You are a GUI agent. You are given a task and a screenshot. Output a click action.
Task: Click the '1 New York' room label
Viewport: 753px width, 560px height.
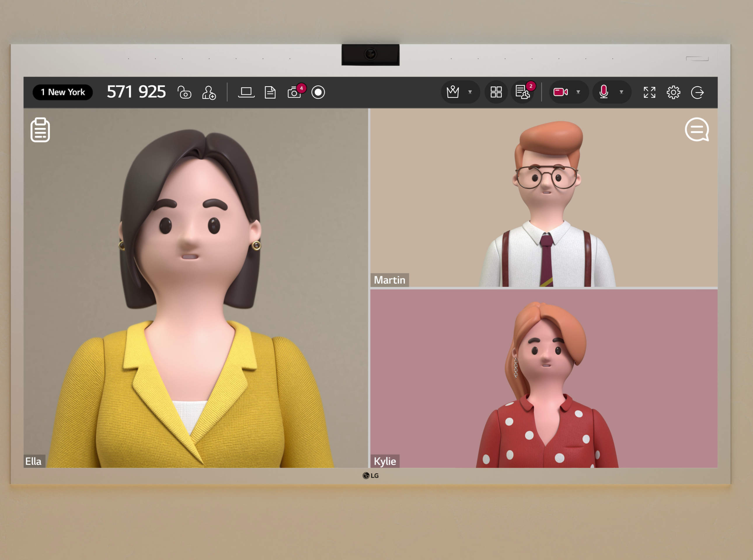[x=63, y=92]
